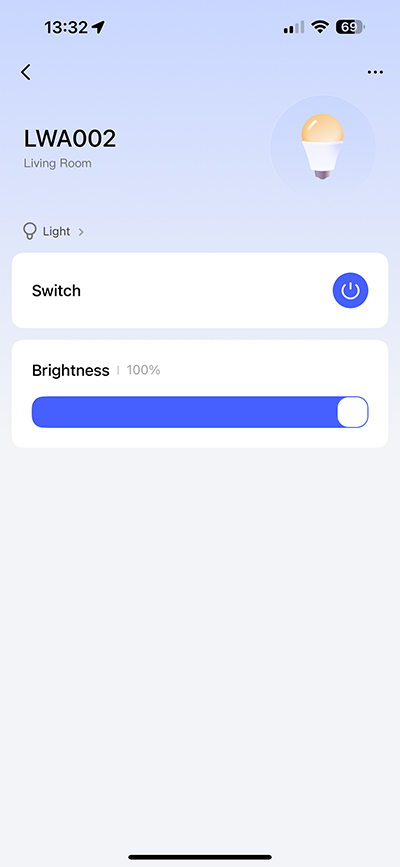Click the Brightness slider white handle
Image resolution: width=400 pixels, height=867 pixels.
352,412
